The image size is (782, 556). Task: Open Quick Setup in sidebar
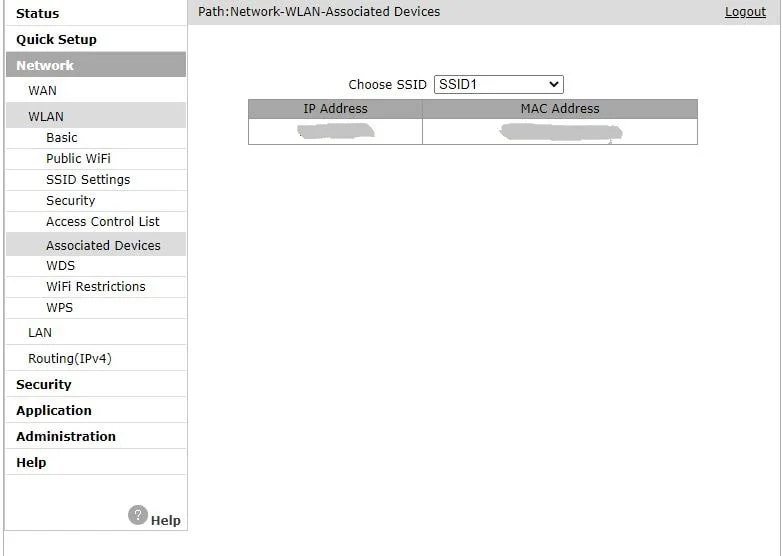pos(56,39)
